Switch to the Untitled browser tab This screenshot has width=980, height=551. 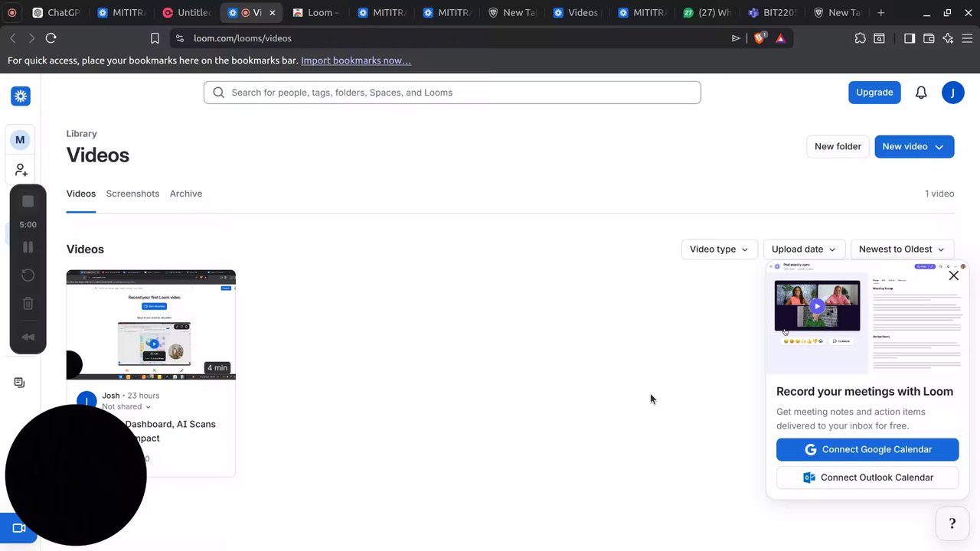pos(188,12)
